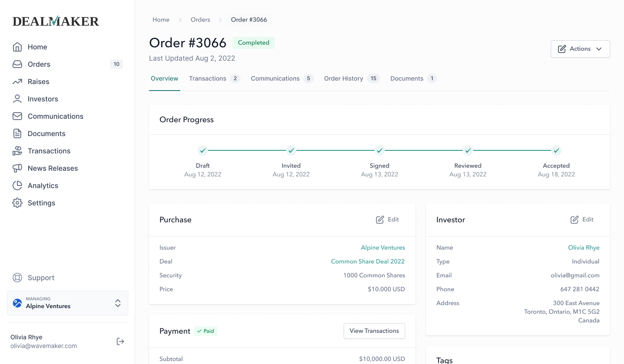This screenshot has height=364, width=624.
Task: Click the Accepted step checkmark marker
Action: (x=556, y=150)
